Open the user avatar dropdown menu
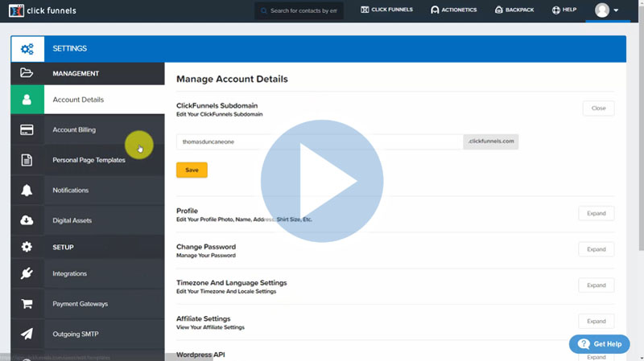This screenshot has height=361, width=644. 606,10
